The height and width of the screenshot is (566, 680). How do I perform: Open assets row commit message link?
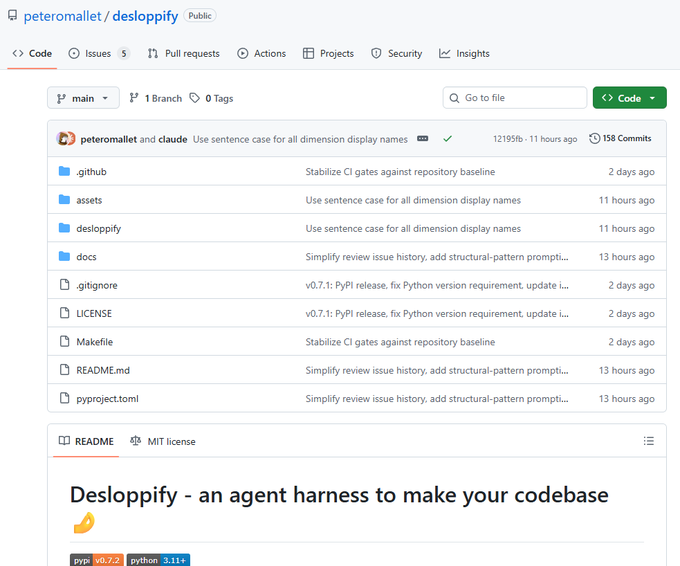click(413, 200)
